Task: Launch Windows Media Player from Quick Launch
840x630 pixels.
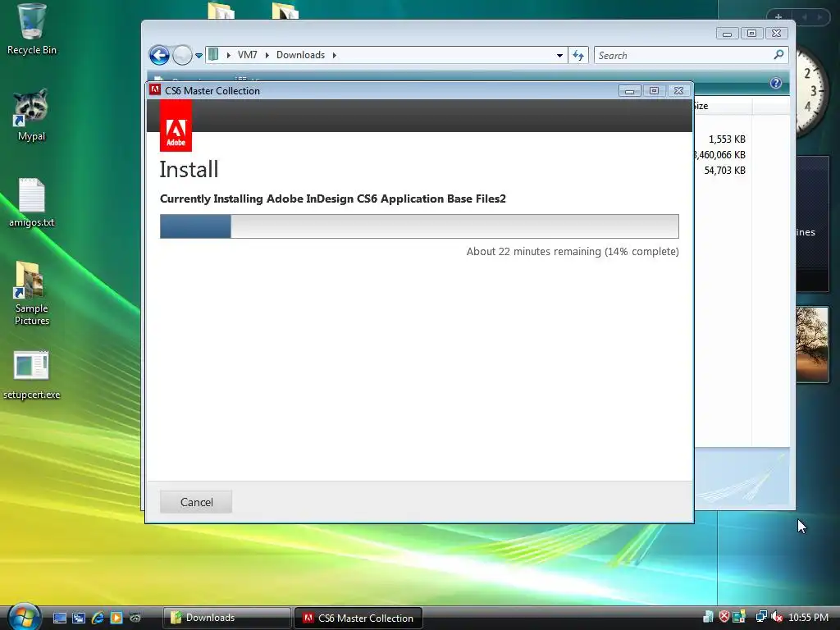Action: point(116,618)
